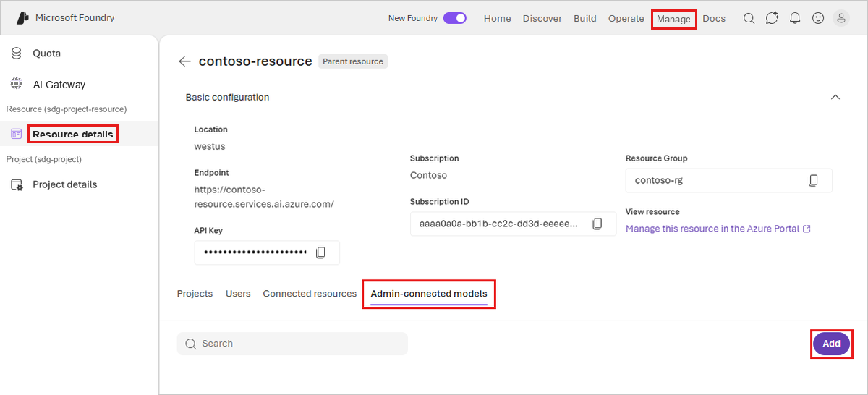868x395 pixels.
Task: Click the Project (sdg-project) label
Action: click(44, 159)
